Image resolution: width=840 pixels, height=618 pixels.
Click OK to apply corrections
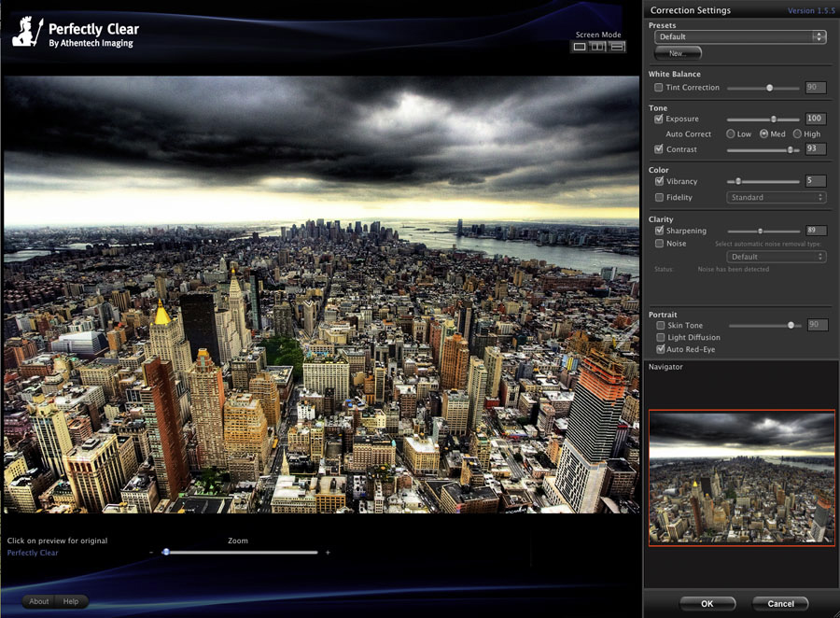[707, 603]
